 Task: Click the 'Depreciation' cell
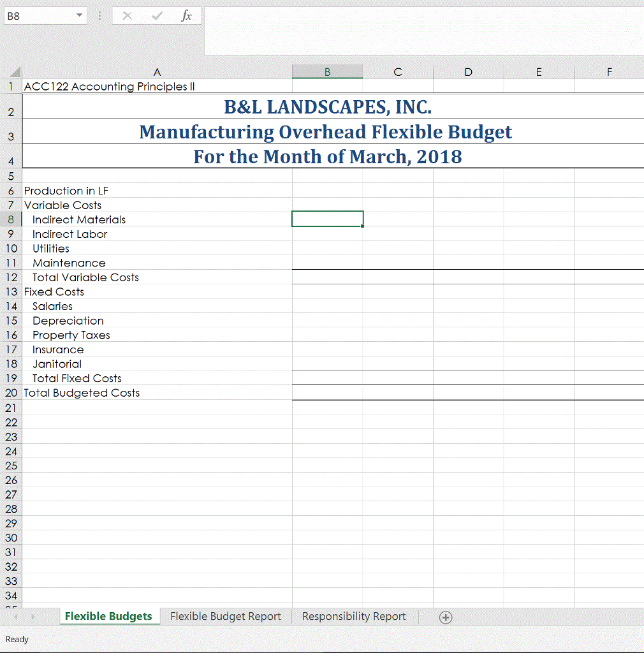157,321
